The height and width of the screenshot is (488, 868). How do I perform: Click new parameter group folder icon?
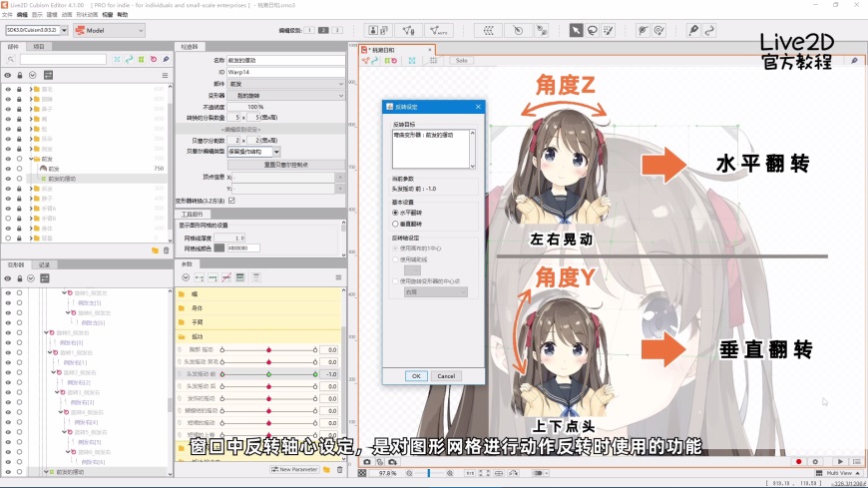(326, 469)
